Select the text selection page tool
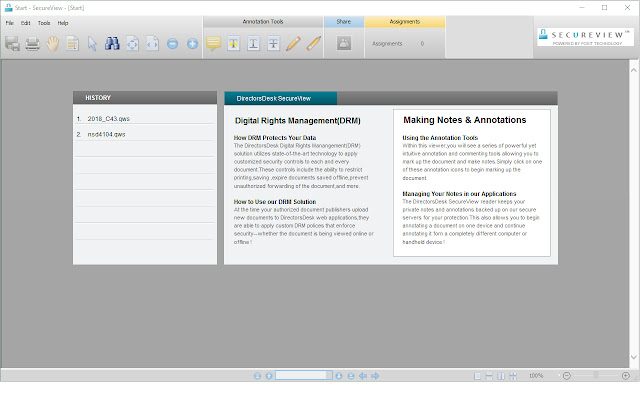The width and height of the screenshot is (640, 400). [x=73, y=43]
